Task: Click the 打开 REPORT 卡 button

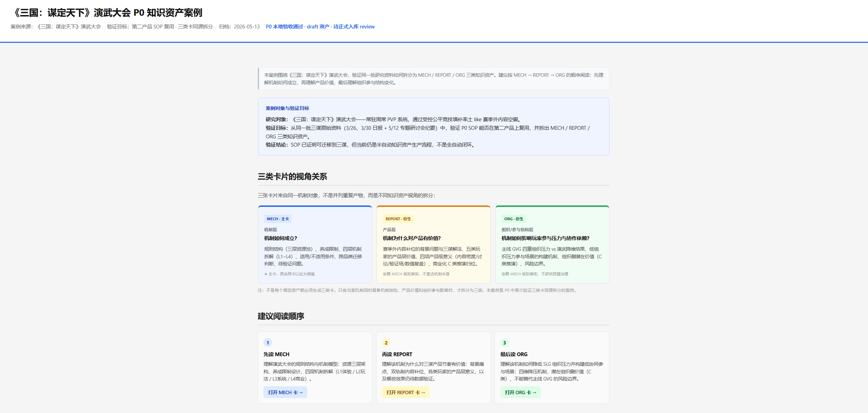Action: (x=406, y=392)
